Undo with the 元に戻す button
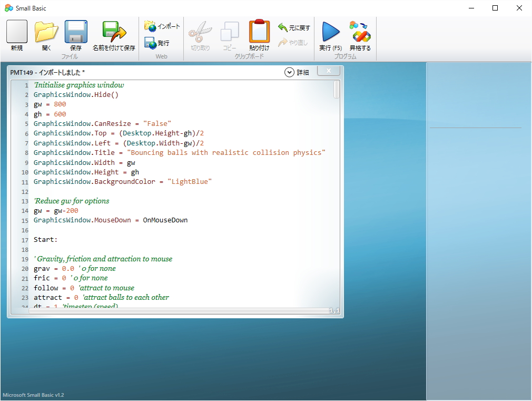532x401 pixels. point(294,27)
